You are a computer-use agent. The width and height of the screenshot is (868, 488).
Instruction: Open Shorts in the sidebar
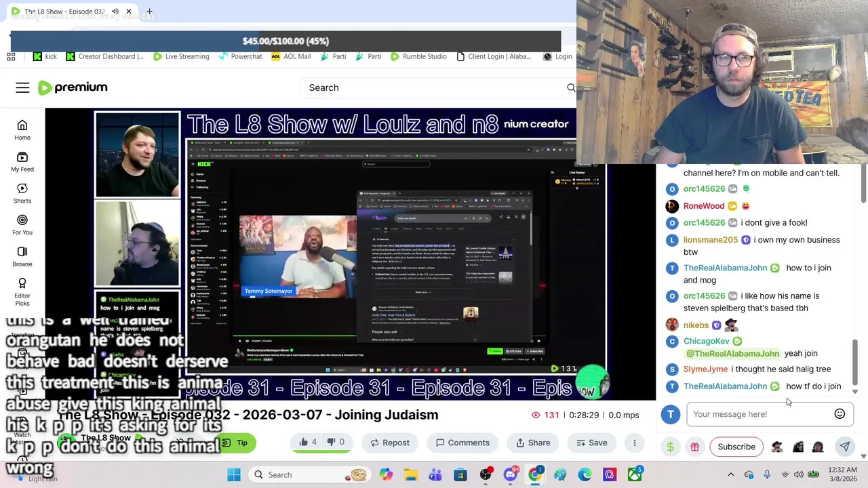coord(22,193)
